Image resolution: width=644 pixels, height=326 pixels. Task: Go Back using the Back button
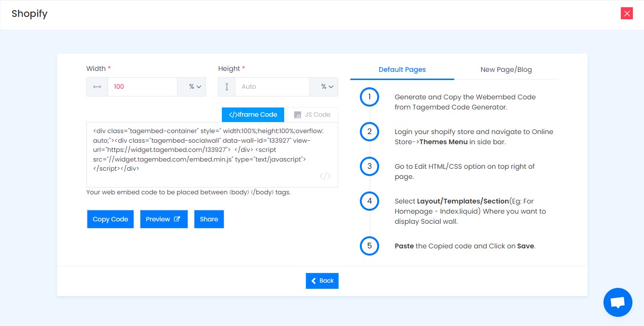322,281
